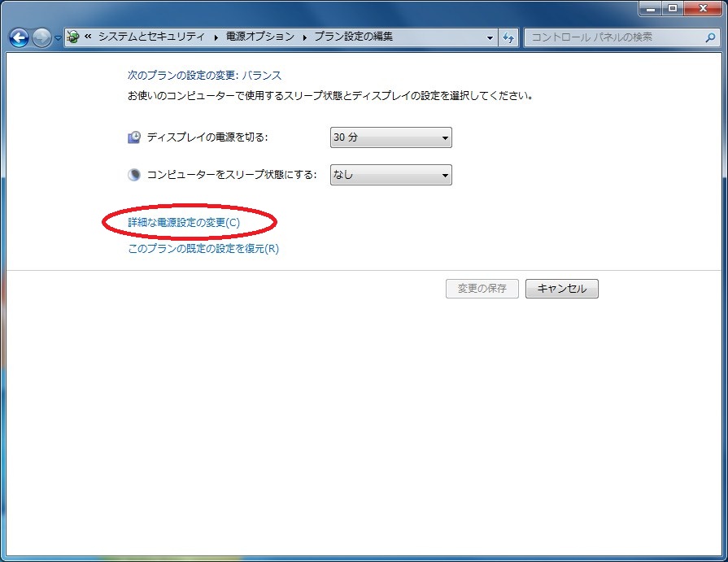Screen dimensions: 728x562
Task: Open address bar history dropdown
Action: 490,37
